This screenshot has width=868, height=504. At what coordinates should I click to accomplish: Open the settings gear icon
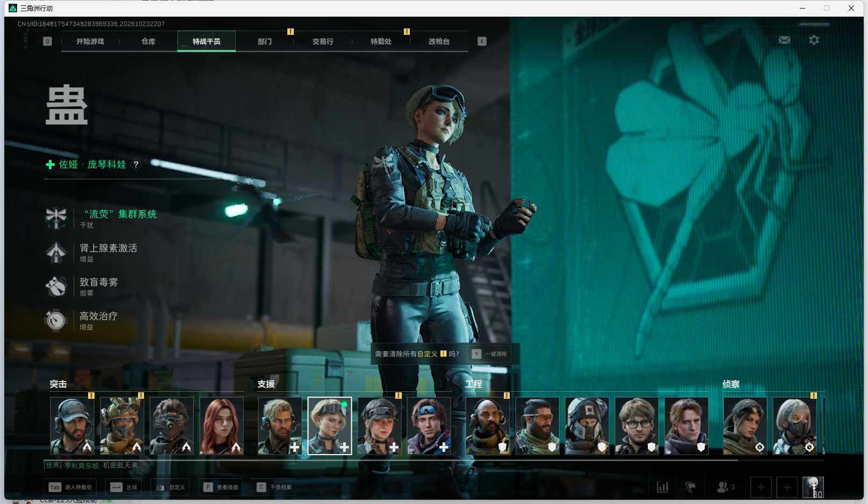point(814,40)
